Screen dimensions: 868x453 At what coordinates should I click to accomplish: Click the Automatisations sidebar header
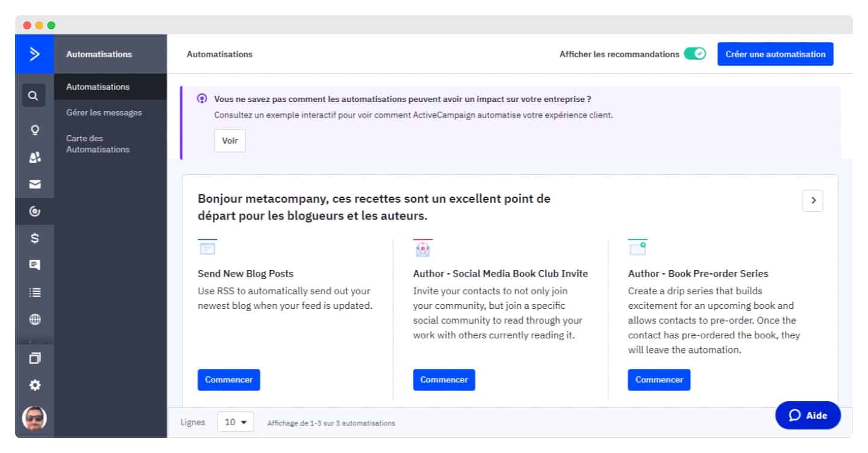pyautogui.click(x=99, y=54)
